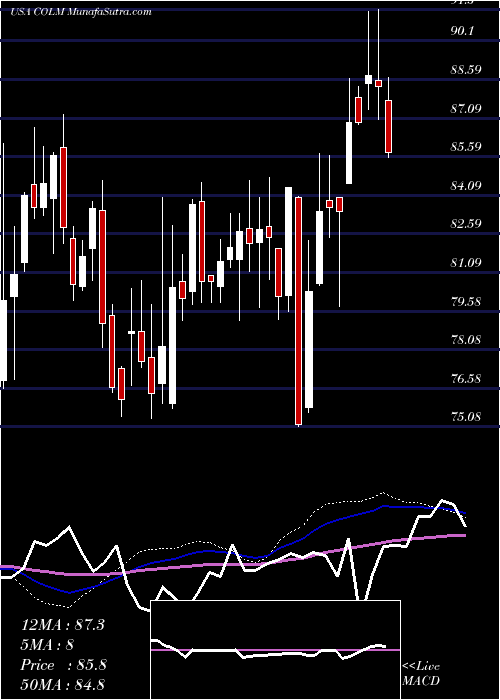Select the 81.09 price label
Screen dimensions: 500x700
(x=466, y=262)
